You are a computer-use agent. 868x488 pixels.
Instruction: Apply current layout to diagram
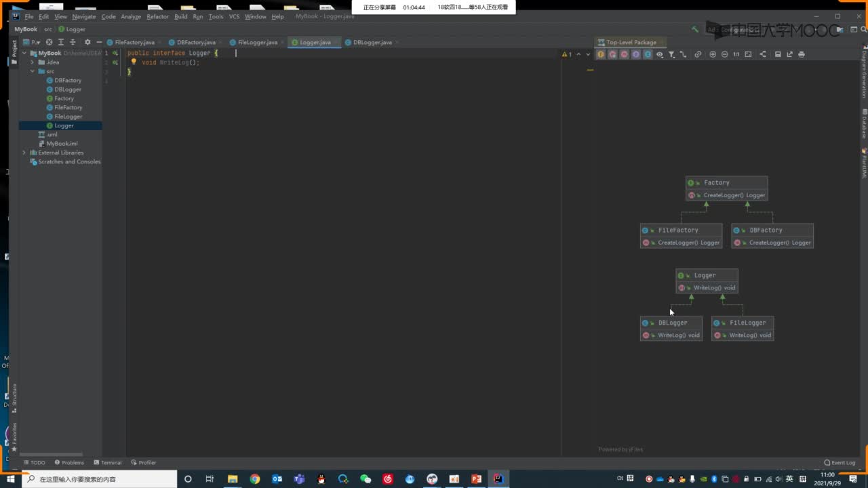[763, 54]
